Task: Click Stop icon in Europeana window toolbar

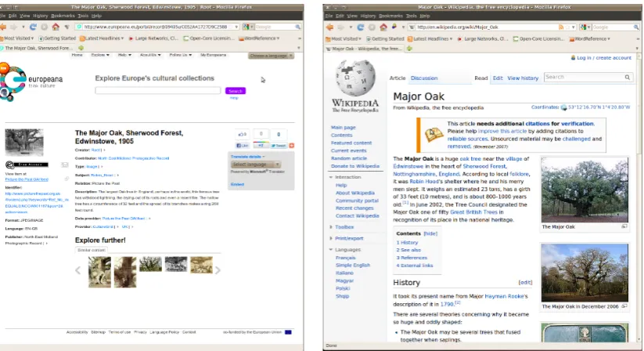Action: 45,27
